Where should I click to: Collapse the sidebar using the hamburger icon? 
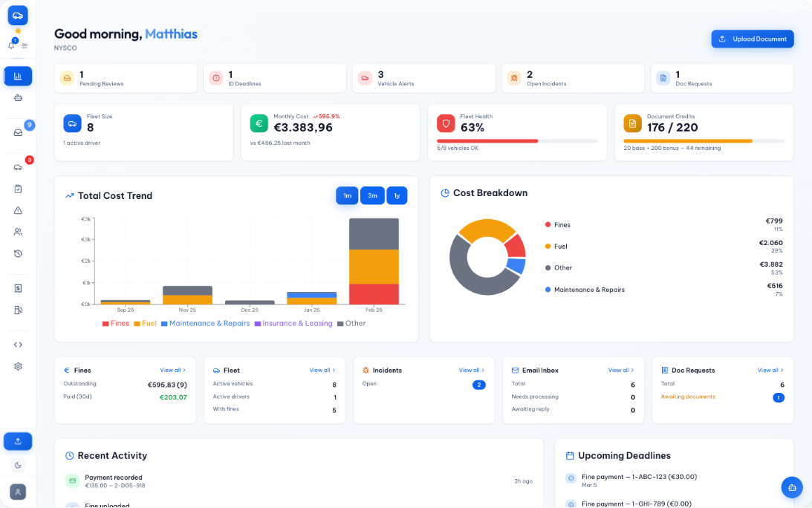tap(24, 45)
